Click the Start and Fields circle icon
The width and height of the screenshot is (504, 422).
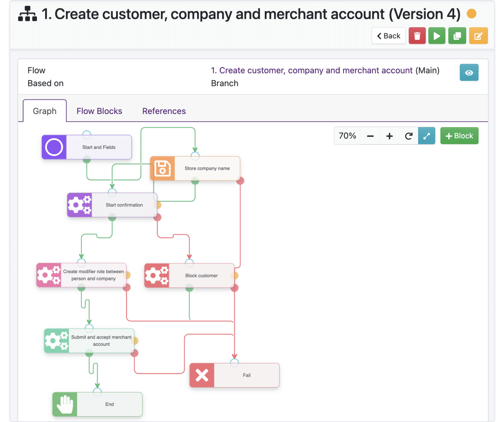pos(54,147)
